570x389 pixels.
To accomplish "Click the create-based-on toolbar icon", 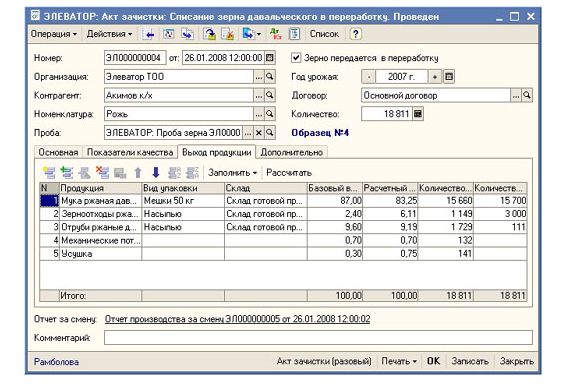I will pos(248,34).
